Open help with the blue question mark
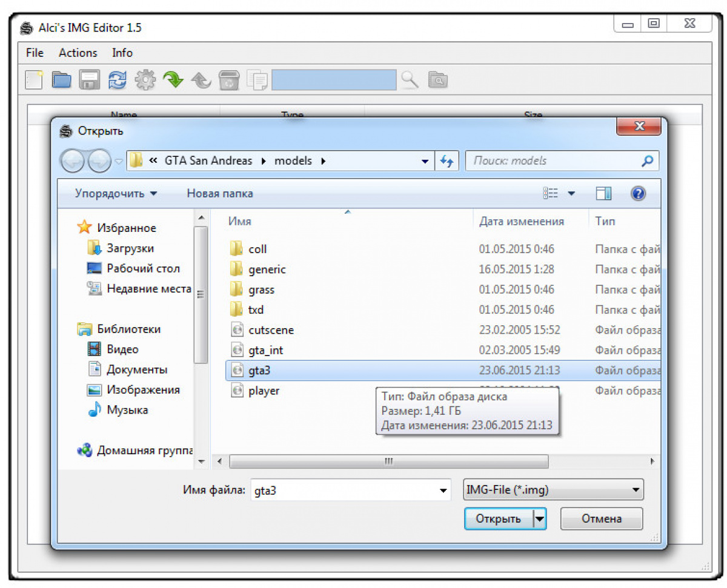The image size is (727, 588). tap(638, 194)
